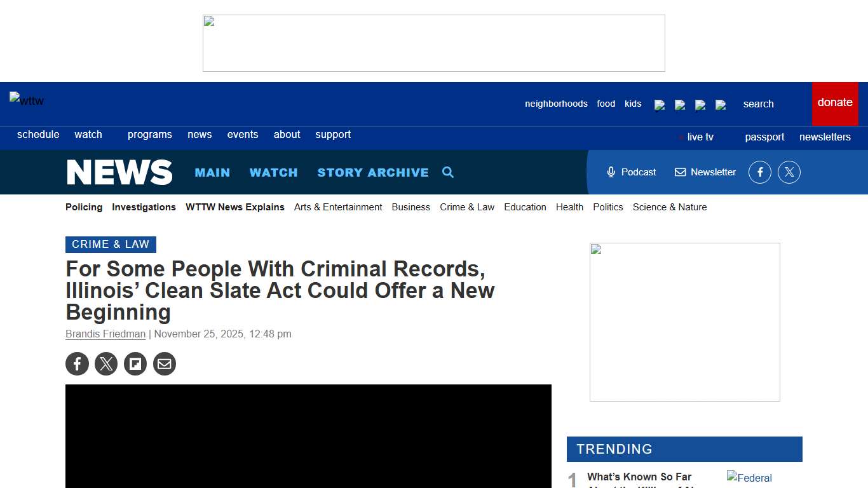Switch to the STORY ARCHIVE tab
This screenshot has height=488, width=868.
373,172
